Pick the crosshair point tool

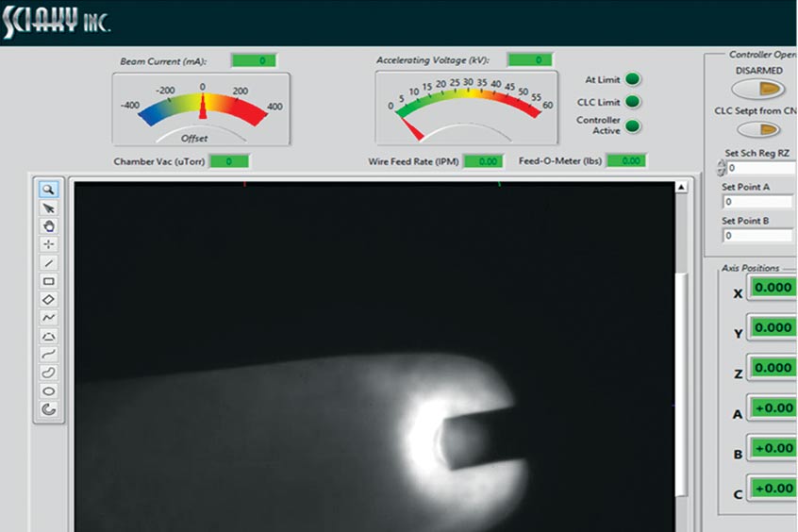pos(49,244)
